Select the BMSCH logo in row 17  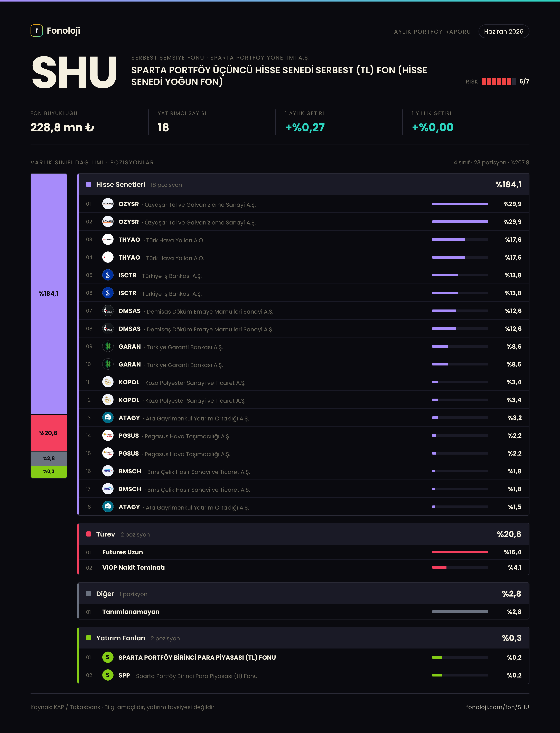pos(108,489)
